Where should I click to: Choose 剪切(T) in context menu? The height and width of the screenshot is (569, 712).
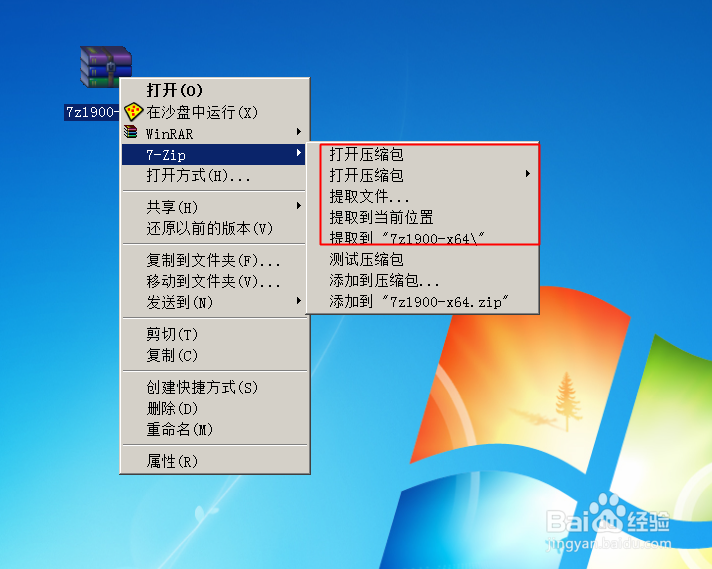[x=214, y=335]
